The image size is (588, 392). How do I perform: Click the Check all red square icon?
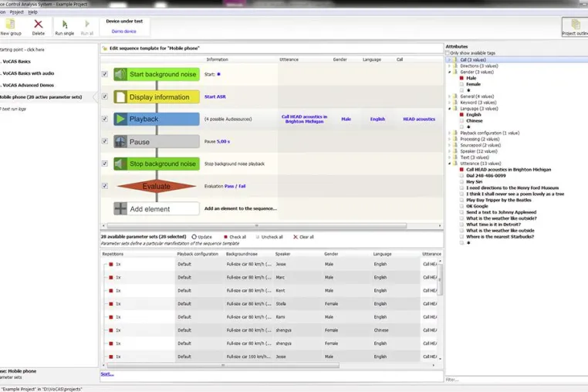tap(226, 237)
